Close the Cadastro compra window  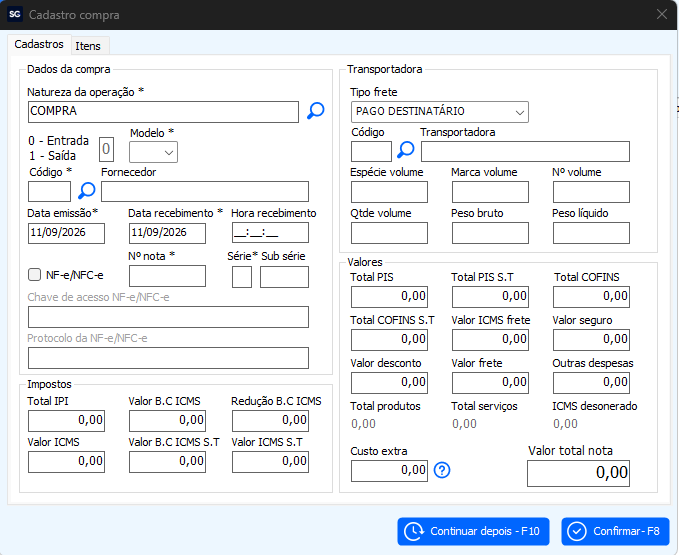[662, 14]
